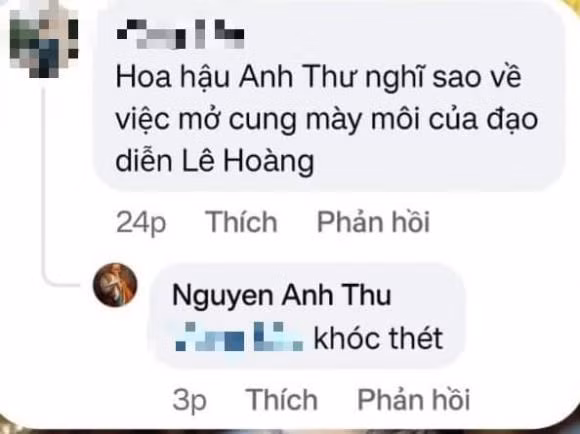Click the text line Hoa hậu Anh Thư nghĩ sao về
Viewport: 580px width, 434px height.
pyautogui.click(x=318, y=78)
